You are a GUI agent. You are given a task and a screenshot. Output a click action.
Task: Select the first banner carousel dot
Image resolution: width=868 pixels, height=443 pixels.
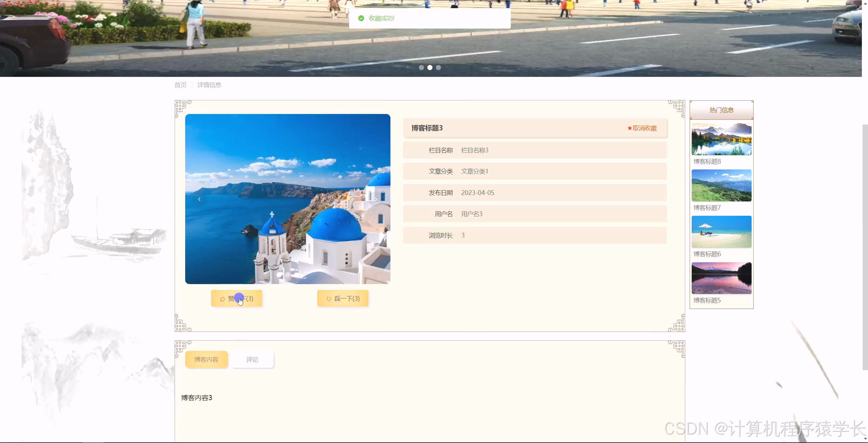tap(421, 68)
